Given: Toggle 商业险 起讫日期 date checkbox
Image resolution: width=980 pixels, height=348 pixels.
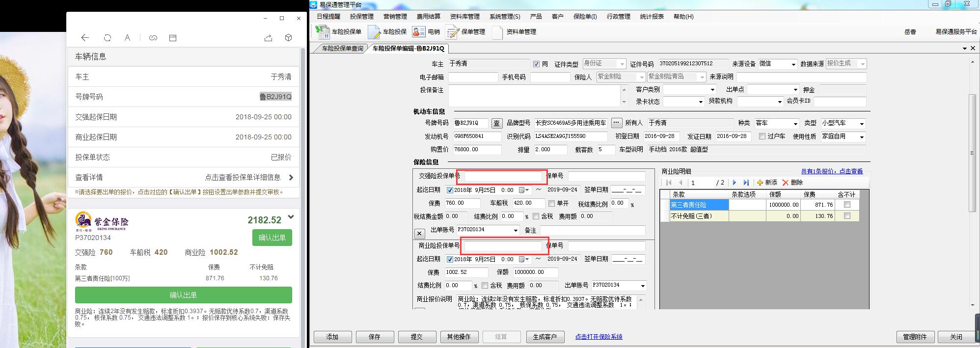Looking at the screenshot, I should click(450, 259).
